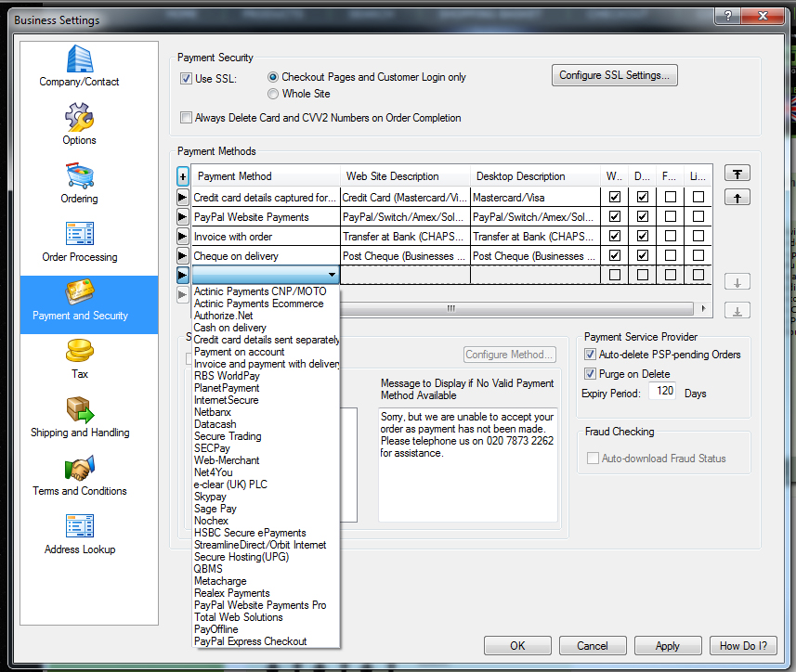Enable Always Delete Card and CVV2 Numbers
Image resolution: width=796 pixels, height=672 pixels.
(186, 118)
